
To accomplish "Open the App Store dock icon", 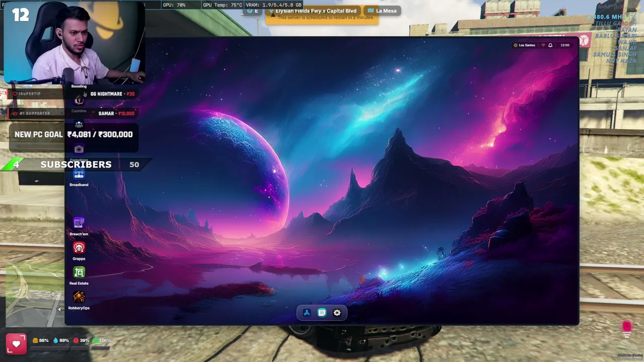I will coord(307,313).
